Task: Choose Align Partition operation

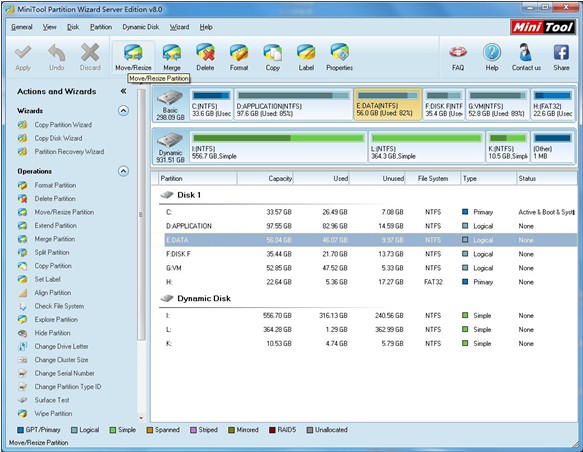Action: click(52, 293)
